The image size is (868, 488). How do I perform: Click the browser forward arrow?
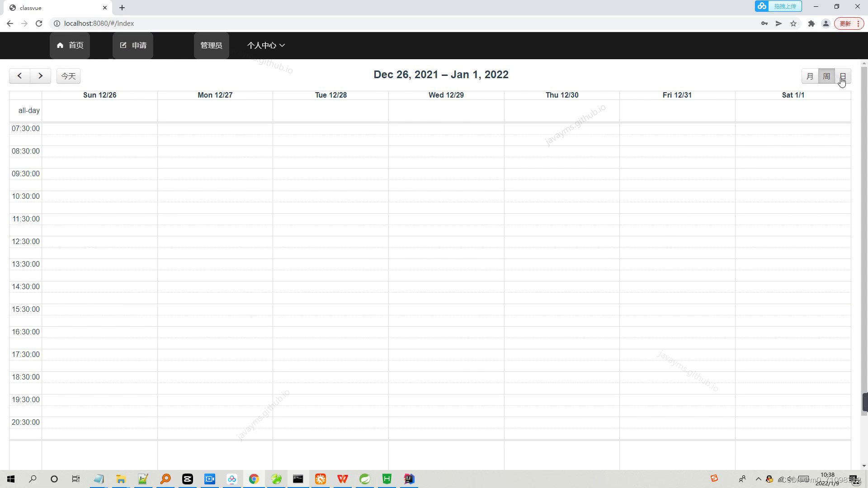pos(24,23)
